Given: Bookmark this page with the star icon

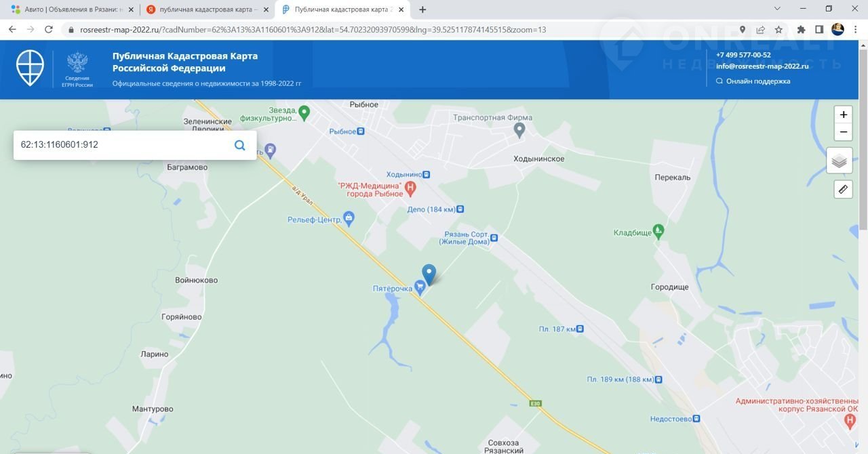Looking at the screenshot, I should point(778,30).
